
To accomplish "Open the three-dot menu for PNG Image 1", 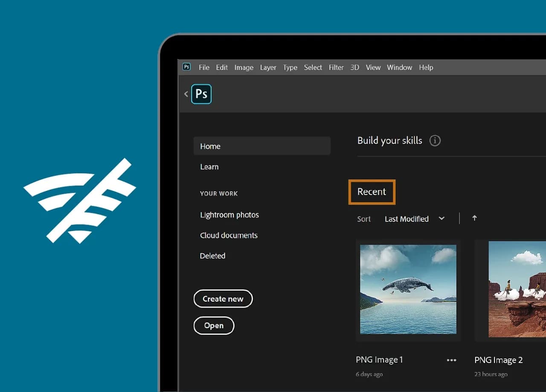I will click(451, 360).
